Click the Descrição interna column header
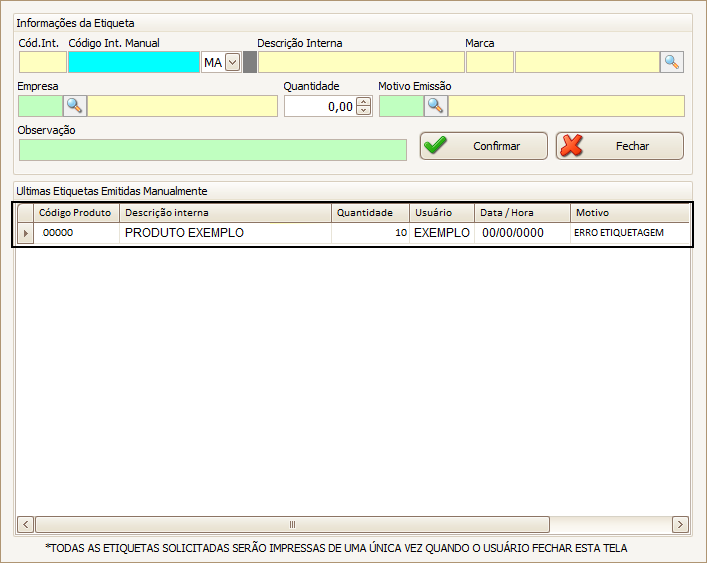Viewport: 708px width, 563px height. 225,213
